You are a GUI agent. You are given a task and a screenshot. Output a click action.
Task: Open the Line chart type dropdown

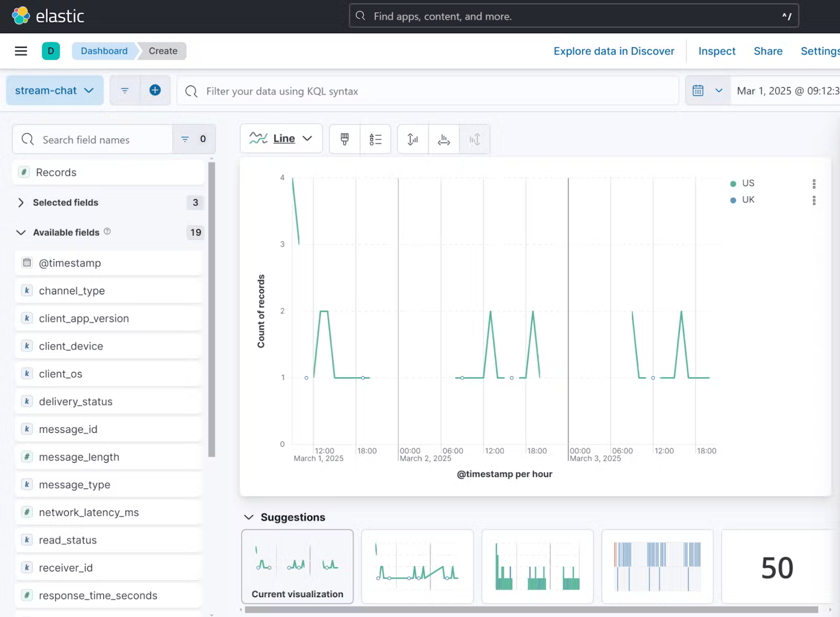pos(281,139)
